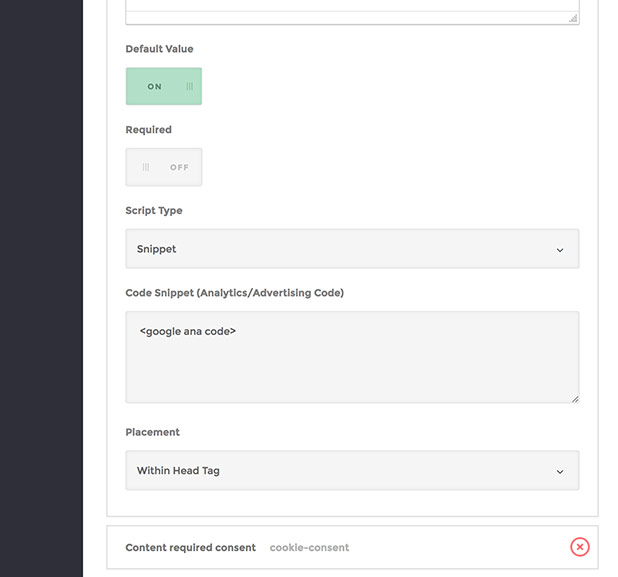This screenshot has height=577, width=618.
Task: Click the Required label
Action: [149, 130]
